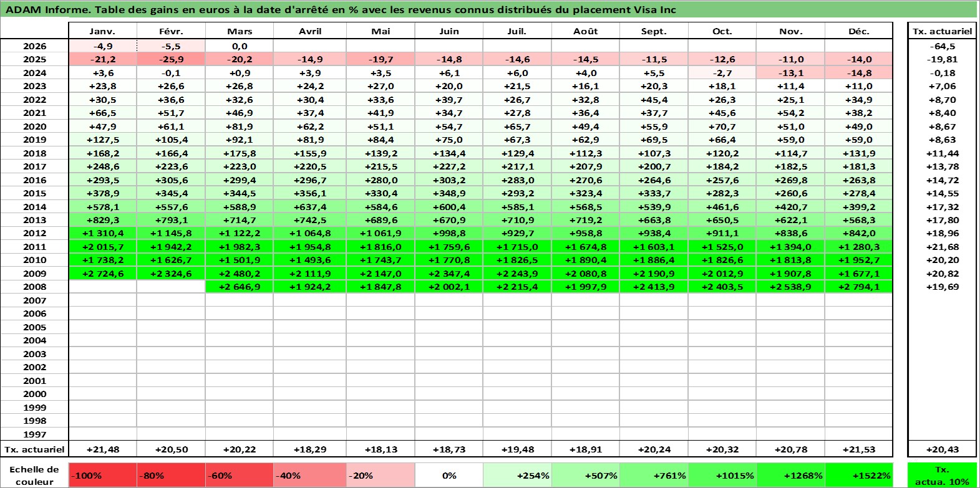Click the April 2014 value +637,4
980x488 pixels.
tap(310, 207)
